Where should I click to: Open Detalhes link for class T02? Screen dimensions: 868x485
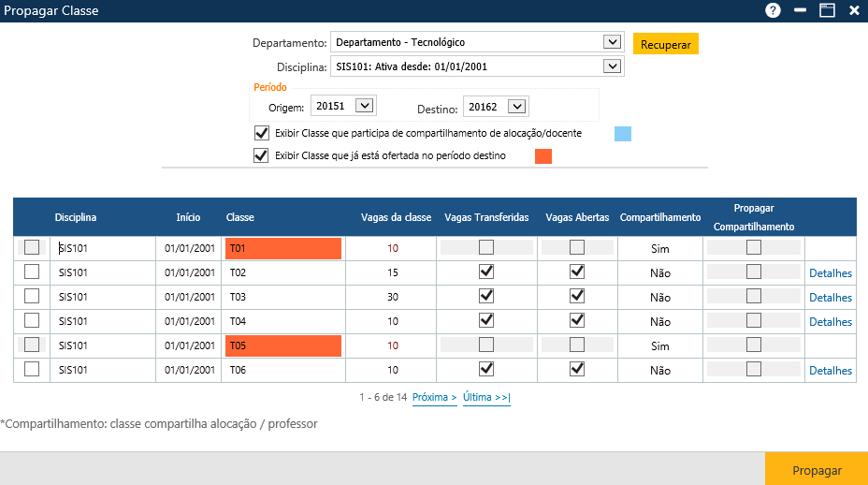830,273
